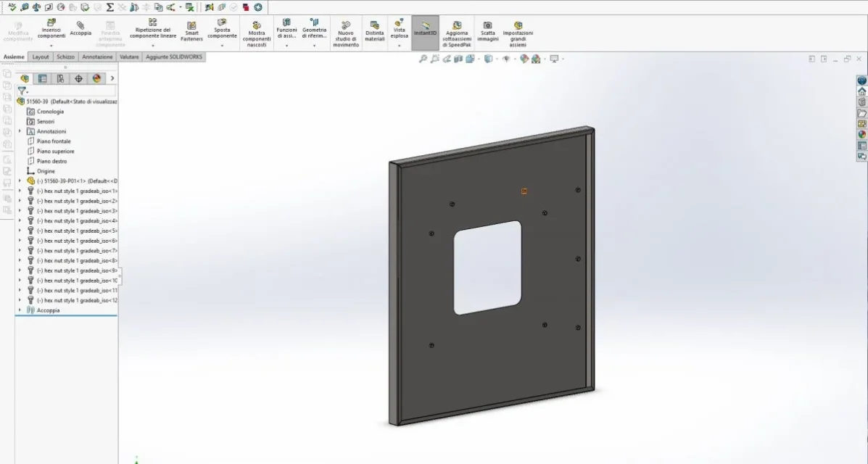
Task: Click the SOLIDWORKS Resources home icon
Action: coord(862,91)
